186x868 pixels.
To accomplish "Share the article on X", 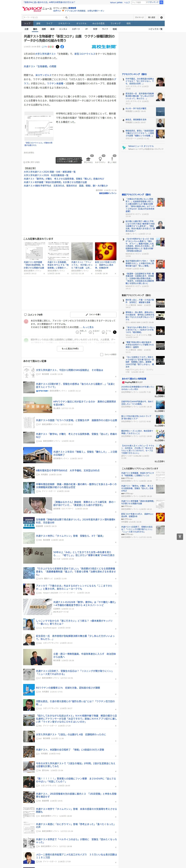I will (x=57, y=47).
